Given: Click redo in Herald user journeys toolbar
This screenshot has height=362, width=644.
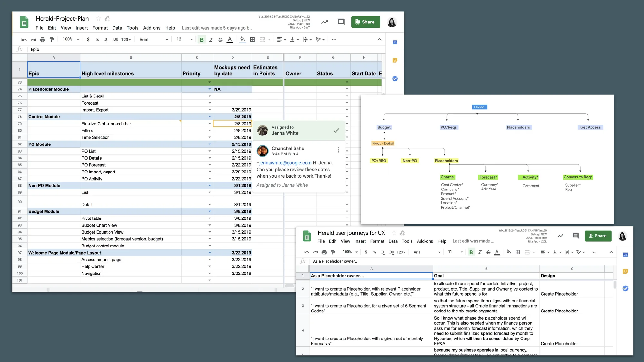Looking at the screenshot, I should pos(316,252).
